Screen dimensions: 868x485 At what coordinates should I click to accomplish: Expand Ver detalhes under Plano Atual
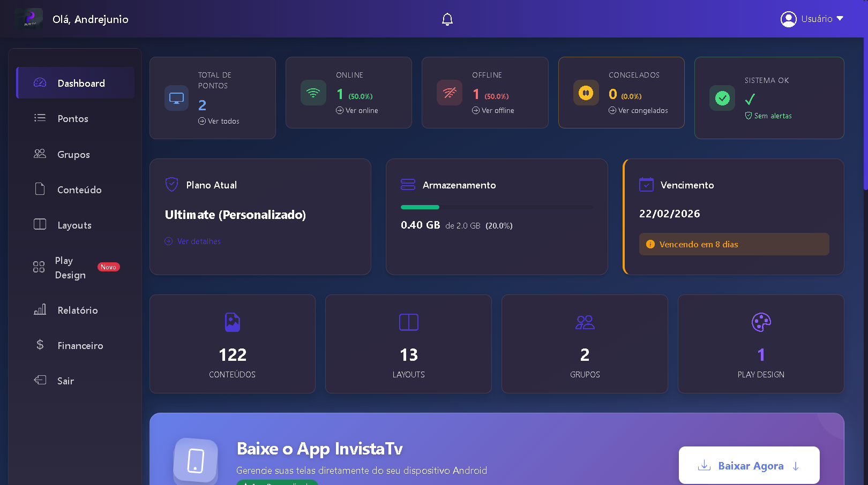pyautogui.click(x=193, y=241)
